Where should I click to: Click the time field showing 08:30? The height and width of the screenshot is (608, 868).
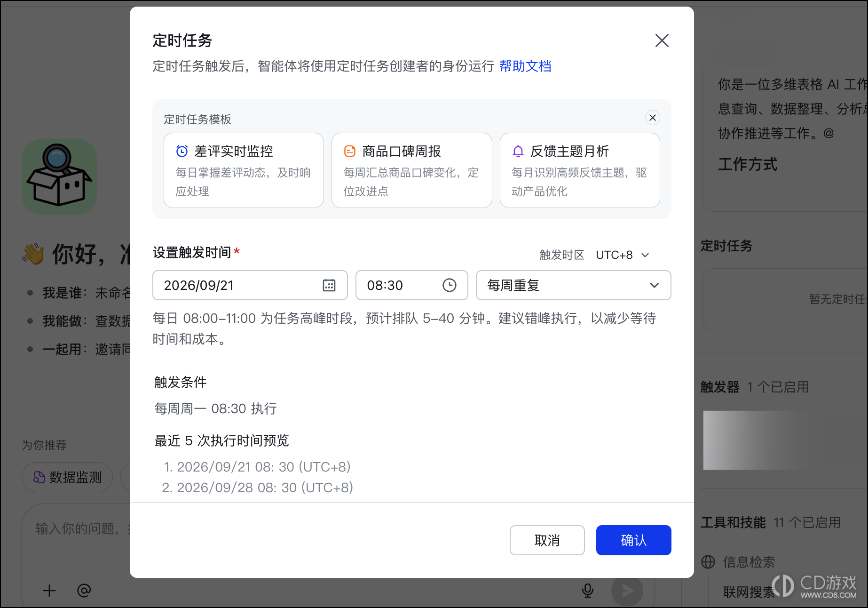[411, 285]
